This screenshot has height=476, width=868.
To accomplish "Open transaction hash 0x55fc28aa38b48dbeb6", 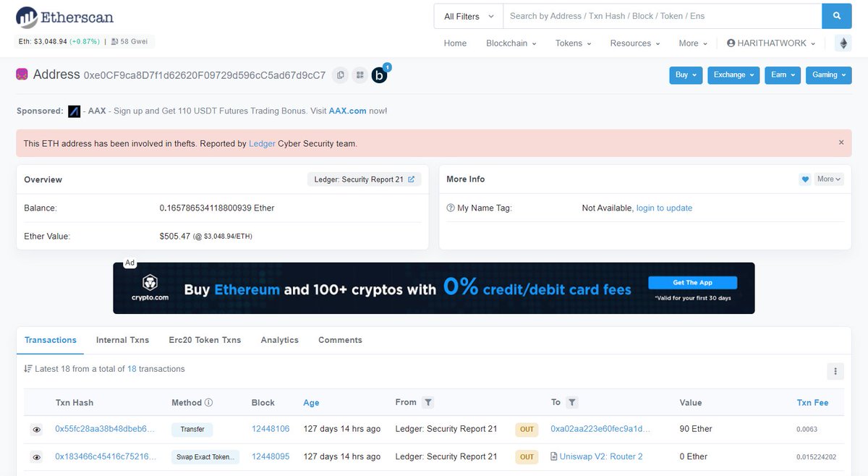I will pos(105,429).
